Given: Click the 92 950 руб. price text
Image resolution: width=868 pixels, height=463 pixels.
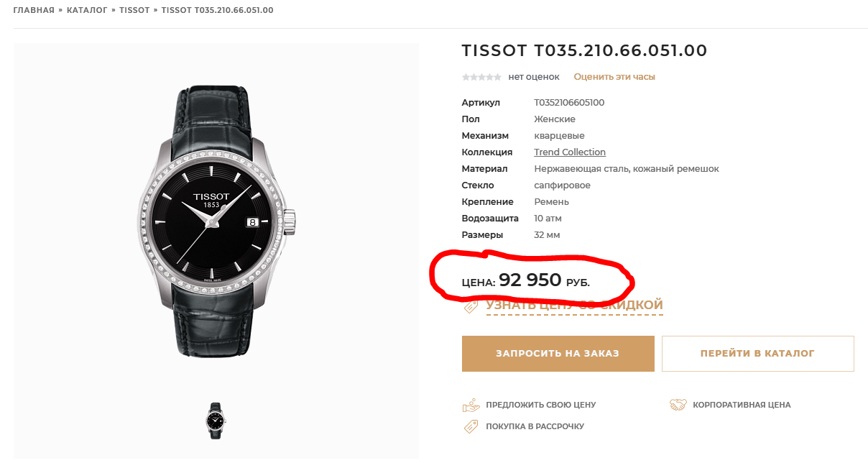Looking at the screenshot, I should coord(530,280).
